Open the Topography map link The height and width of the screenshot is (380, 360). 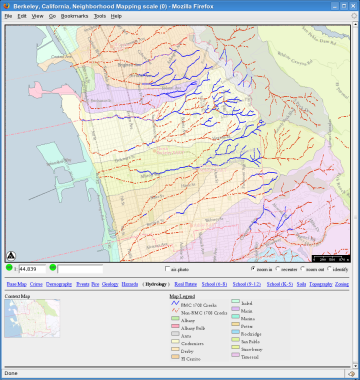[321, 284]
